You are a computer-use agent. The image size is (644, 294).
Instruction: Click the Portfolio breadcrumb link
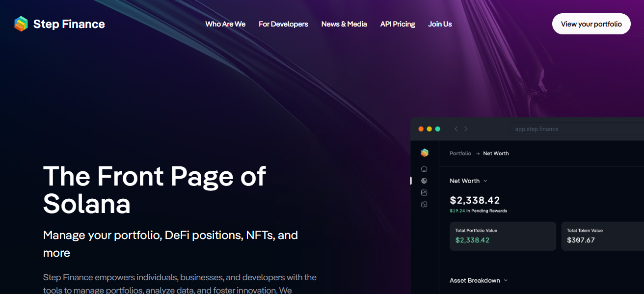(460, 154)
